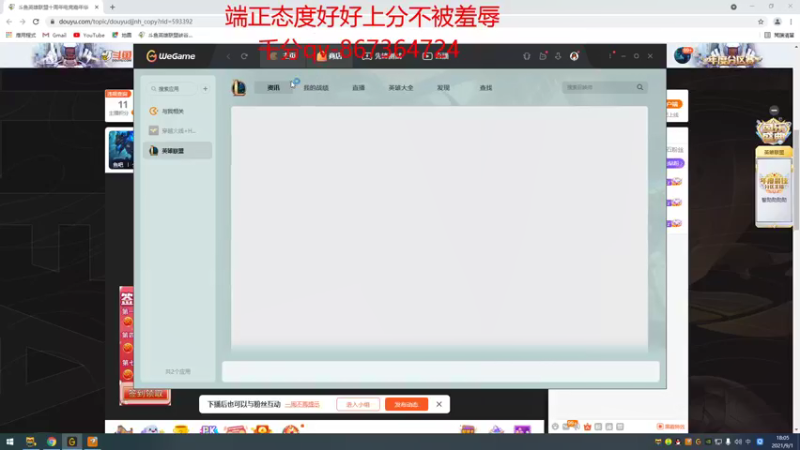Open the WeGame icon on the taskbar
The width and height of the screenshot is (800, 450).
71,442
